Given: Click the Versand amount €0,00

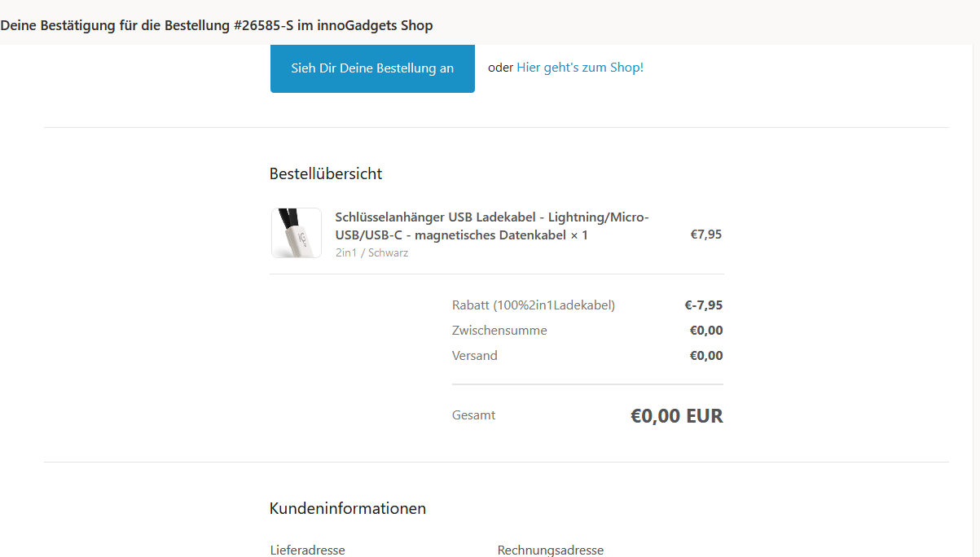Looking at the screenshot, I should click(705, 356).
